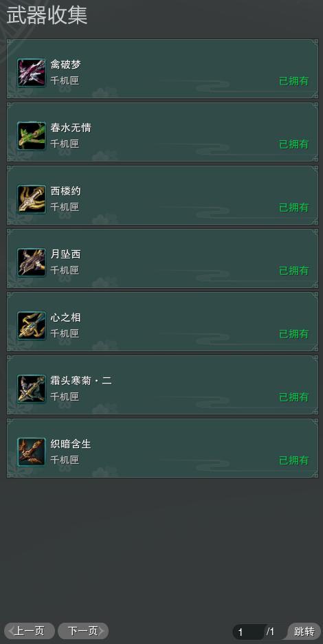Focus the page number input field

point(248,632)
